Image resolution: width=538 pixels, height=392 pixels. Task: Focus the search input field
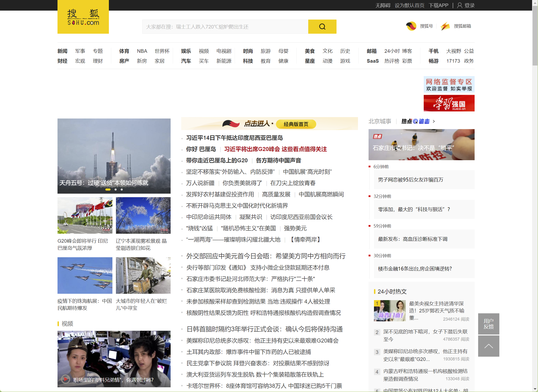pos(225,27)
